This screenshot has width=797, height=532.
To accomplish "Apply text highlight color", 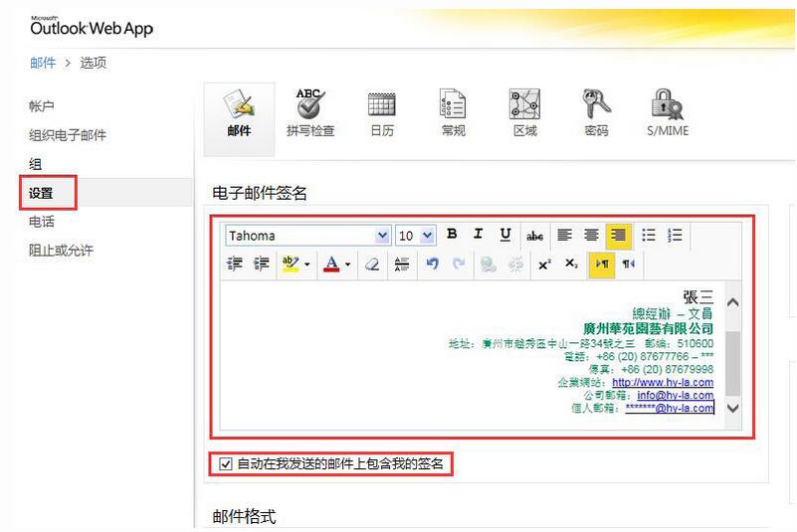I will (x=291, y=264).
